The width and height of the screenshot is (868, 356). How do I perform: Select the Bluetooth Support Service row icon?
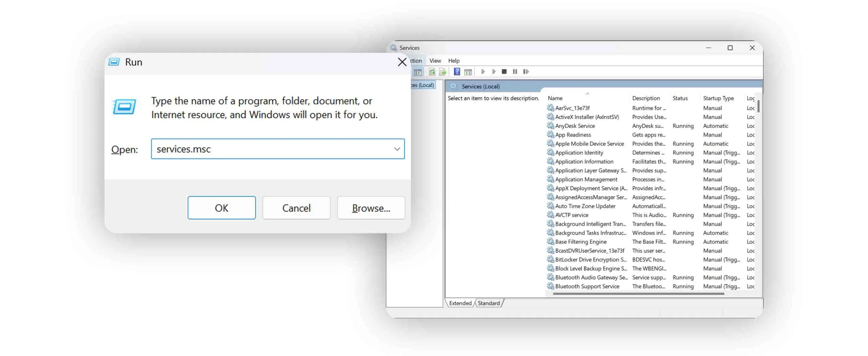pyautogui.click(x=550, y=286)
